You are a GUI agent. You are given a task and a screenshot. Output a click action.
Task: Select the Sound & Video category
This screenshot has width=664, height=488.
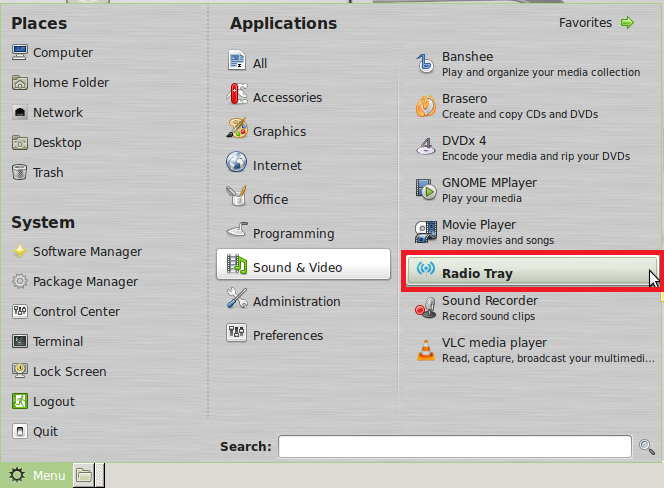[303, 264]
